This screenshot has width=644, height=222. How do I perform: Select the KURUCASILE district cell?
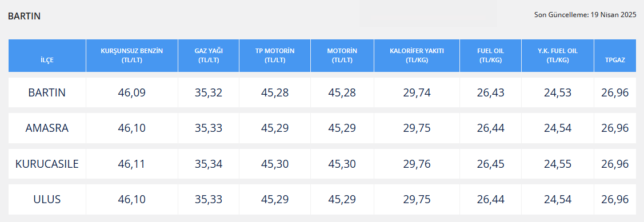tap(47, 164)
